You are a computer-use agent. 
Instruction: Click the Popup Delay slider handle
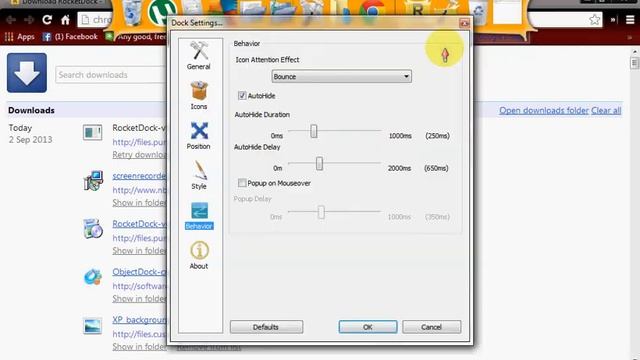(x=321, y=212)
